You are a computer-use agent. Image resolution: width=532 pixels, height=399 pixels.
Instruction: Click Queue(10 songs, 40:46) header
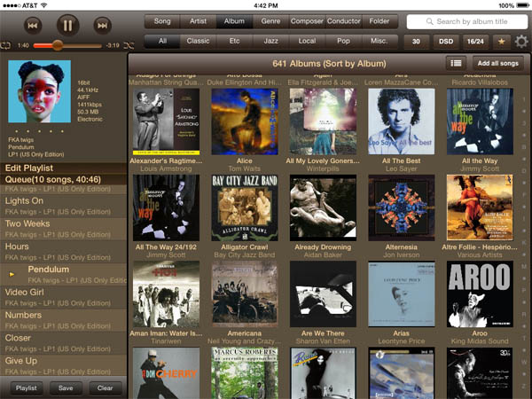point(64,179)
